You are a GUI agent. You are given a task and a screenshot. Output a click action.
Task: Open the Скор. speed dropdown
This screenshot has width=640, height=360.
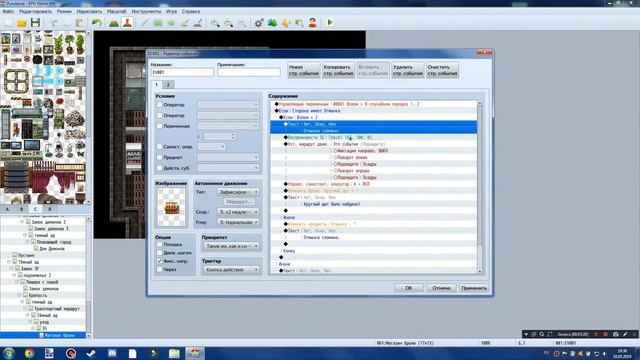coord(238,212)
